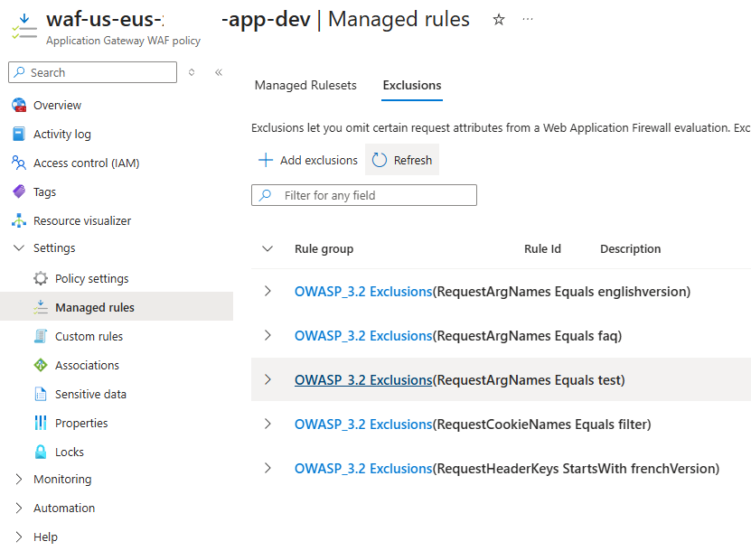Expand the englishversion exclusion row

click(x=268, y=291)
